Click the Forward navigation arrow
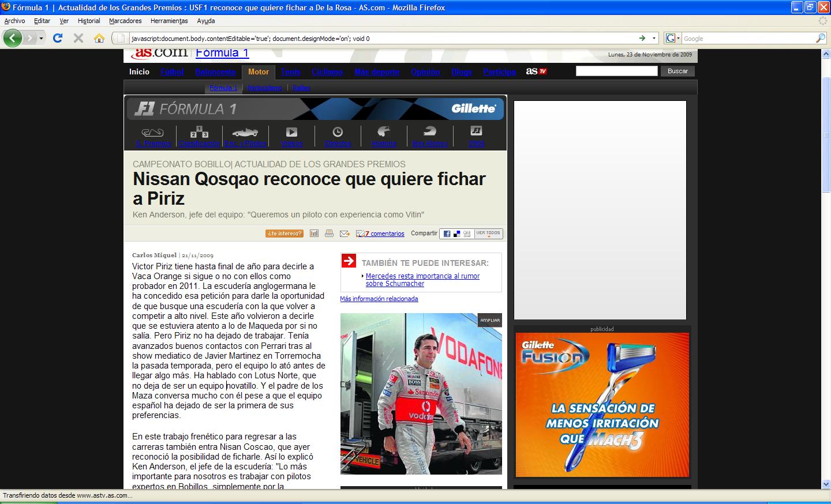Image resolution: width=831 pixels, height=504 pixels. pyautogui.click(x=30, y=38)
